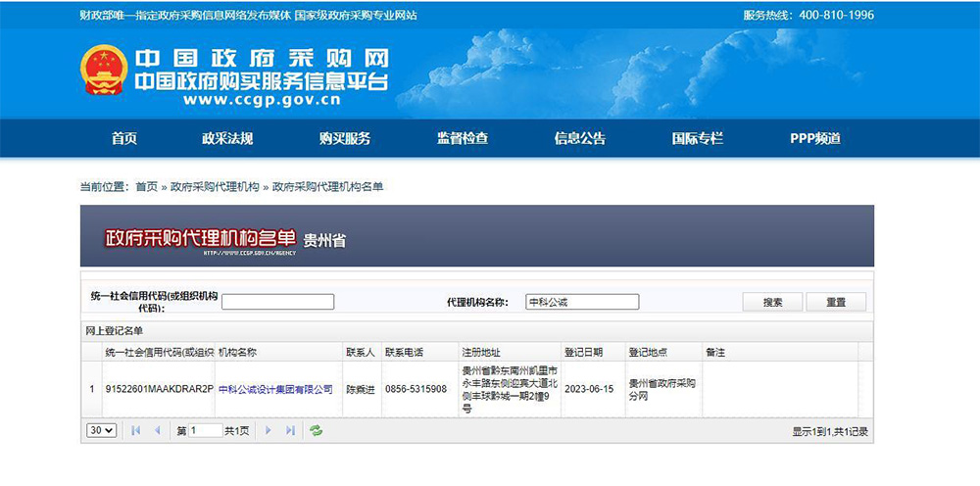The width and height of the screenshot is (980, 486).
Task: Refresh the table with the green reload icon
Action: 316,430
